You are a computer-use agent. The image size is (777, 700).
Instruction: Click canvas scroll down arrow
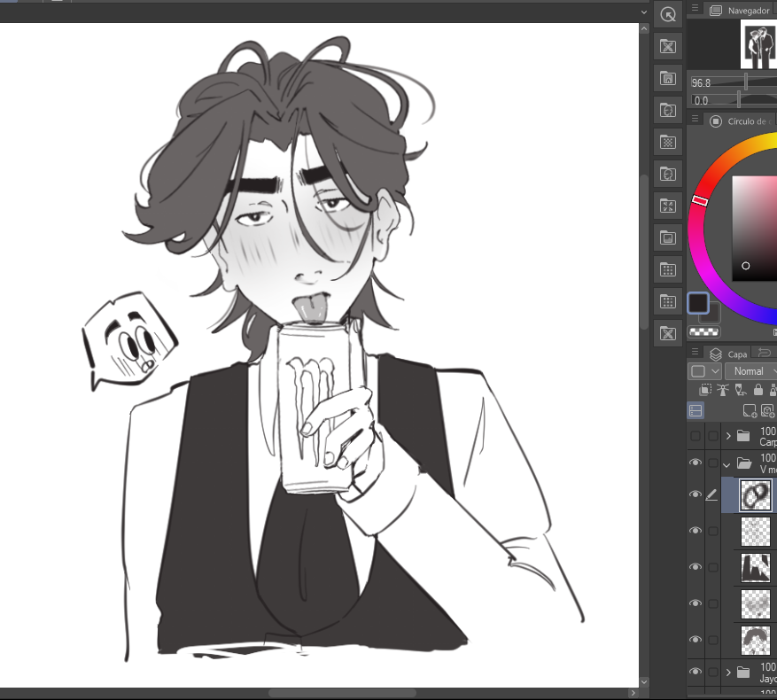[644, 682]
